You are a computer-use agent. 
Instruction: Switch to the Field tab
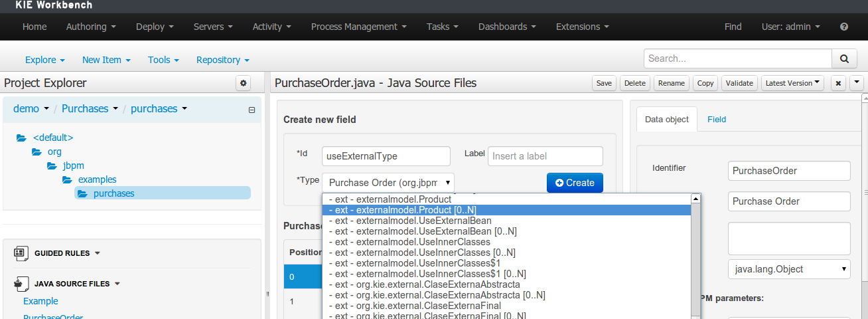(716, 120)
